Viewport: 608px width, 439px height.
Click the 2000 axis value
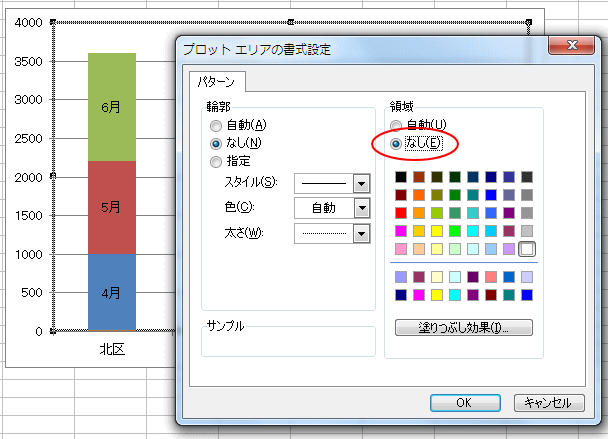click(28, 178)
